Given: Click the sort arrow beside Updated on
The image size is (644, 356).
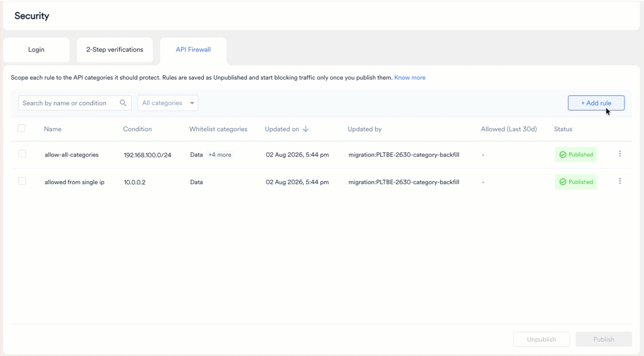Looking at the screenshot, I should pos(305,129).
